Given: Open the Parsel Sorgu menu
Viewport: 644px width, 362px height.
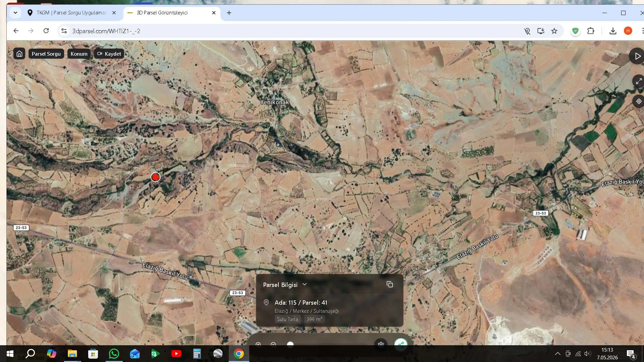Looking at the screenshot, I should pos(46,54).
